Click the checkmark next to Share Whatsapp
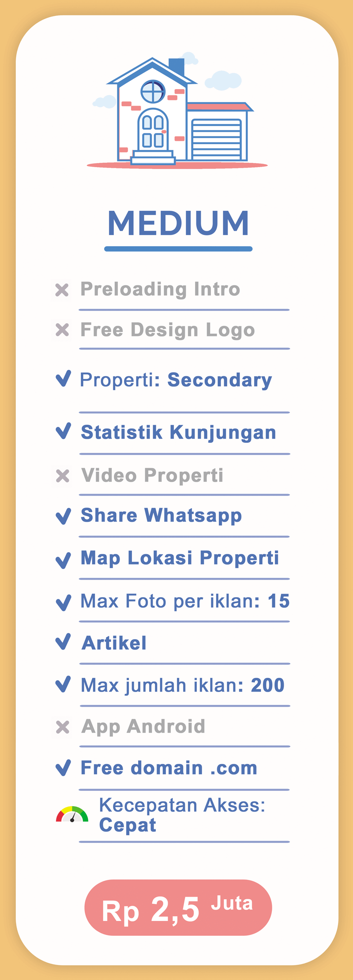Viewport: 353px width, 980px height. coord(64,516)
